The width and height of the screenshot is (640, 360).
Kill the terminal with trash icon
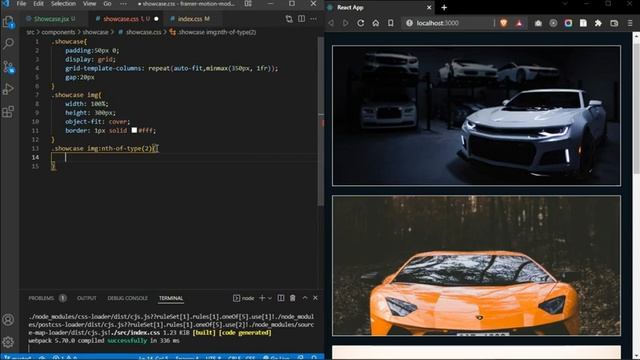[x=293, y=298]
